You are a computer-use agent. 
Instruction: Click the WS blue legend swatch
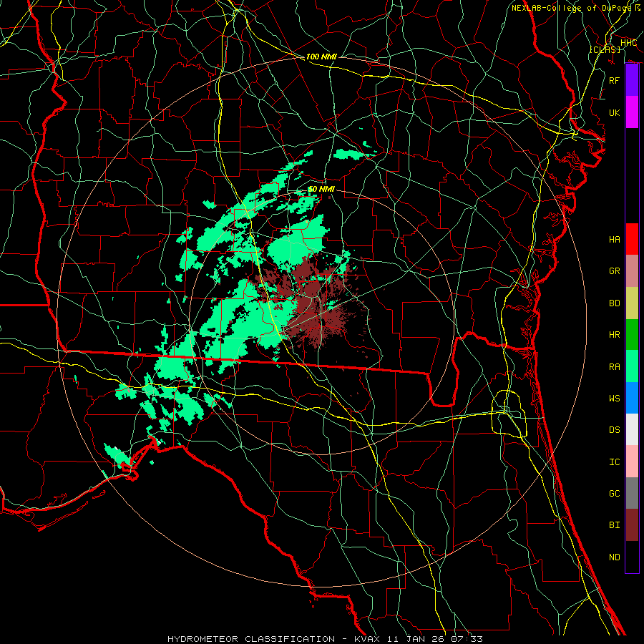(x=632, y=398)
